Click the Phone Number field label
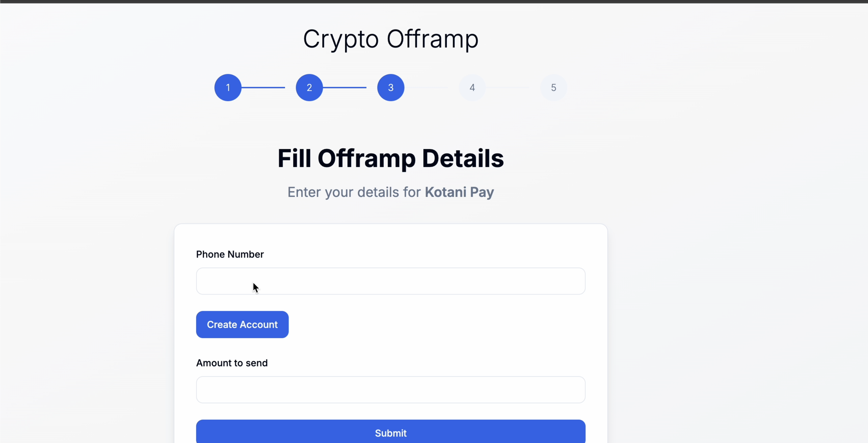 click(x=230, y=254)
